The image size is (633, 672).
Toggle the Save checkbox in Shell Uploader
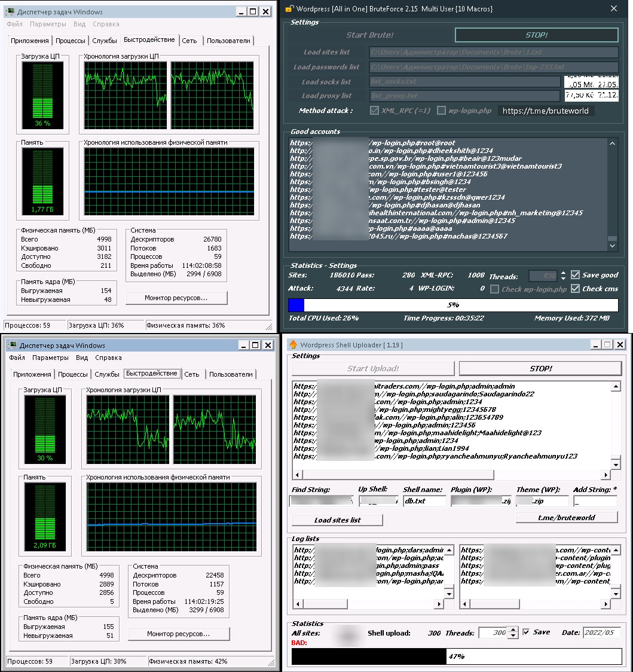pyautogui.click(x=526, y=632)
